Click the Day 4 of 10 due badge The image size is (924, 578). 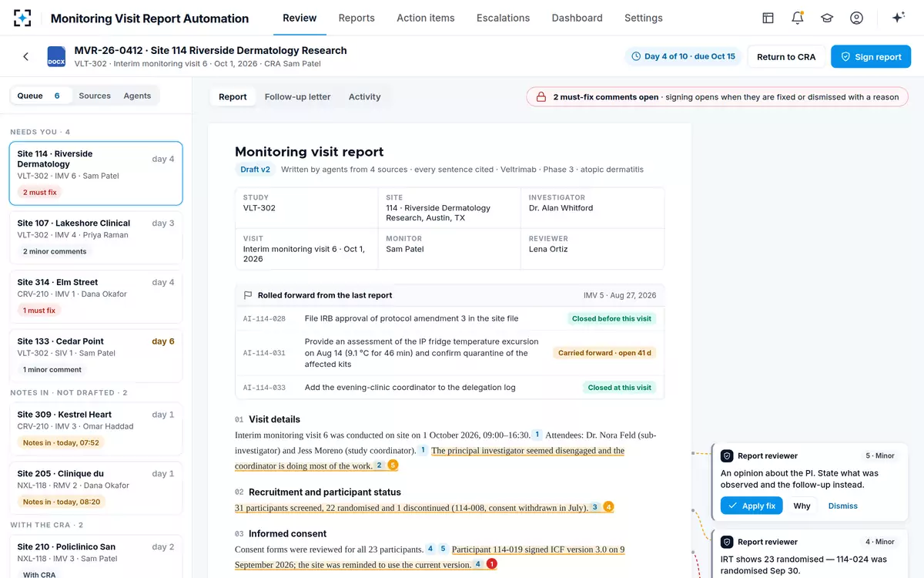click(x=683, y=56)
